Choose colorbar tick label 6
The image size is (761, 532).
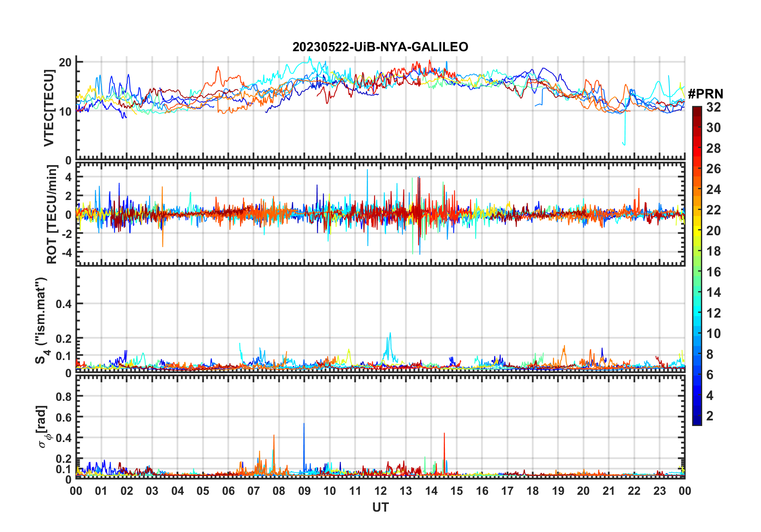[710, 374]
